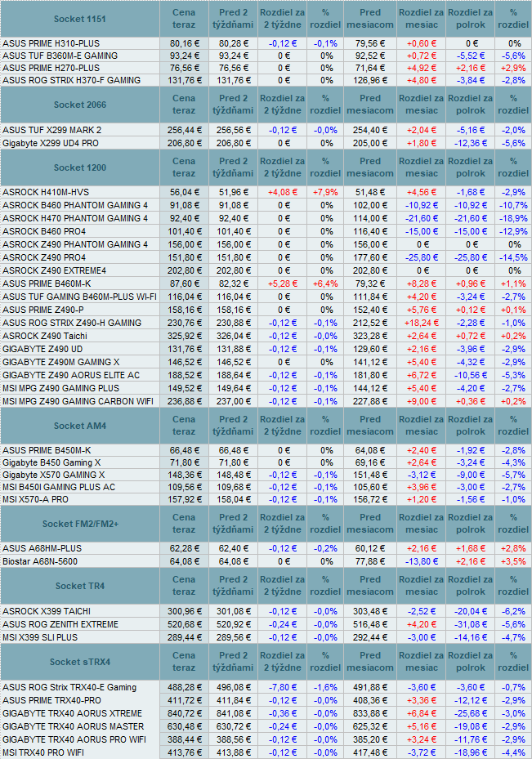Select ASROCK Z490 PRO4 product name

pyautogui.click(x=44, y=257)
